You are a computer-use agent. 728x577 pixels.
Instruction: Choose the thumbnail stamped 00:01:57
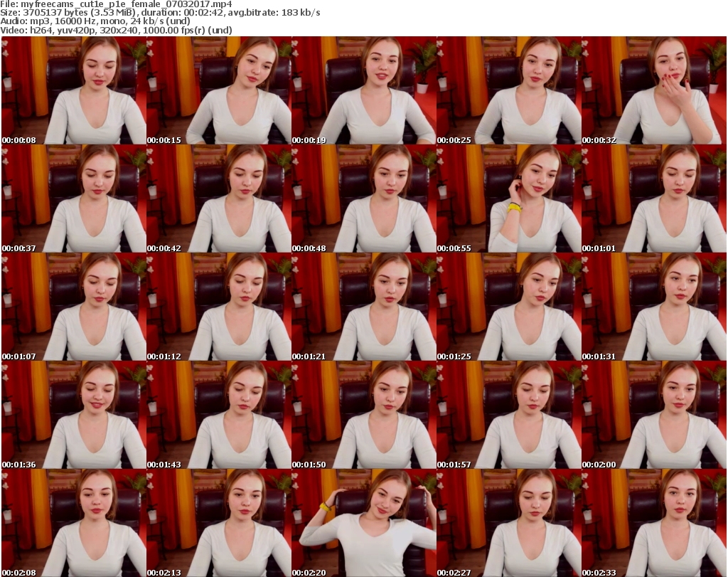click(x=509, y=415)
